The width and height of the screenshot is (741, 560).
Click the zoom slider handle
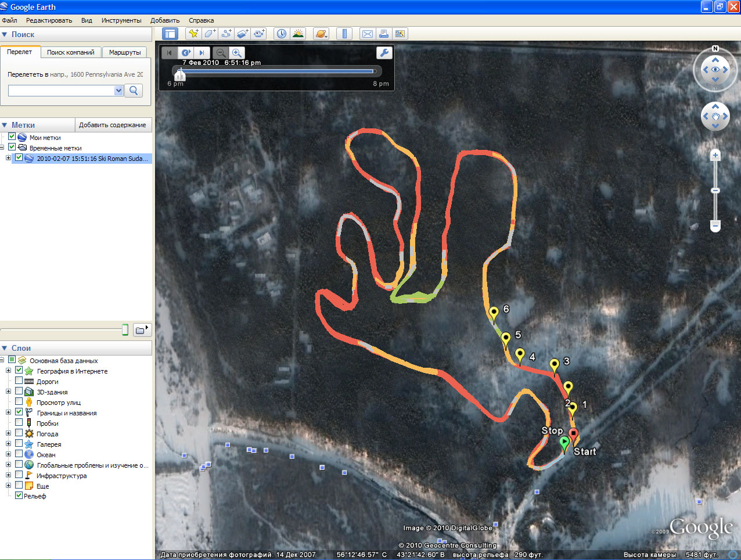pyautogui.click(x=715, y=191)
